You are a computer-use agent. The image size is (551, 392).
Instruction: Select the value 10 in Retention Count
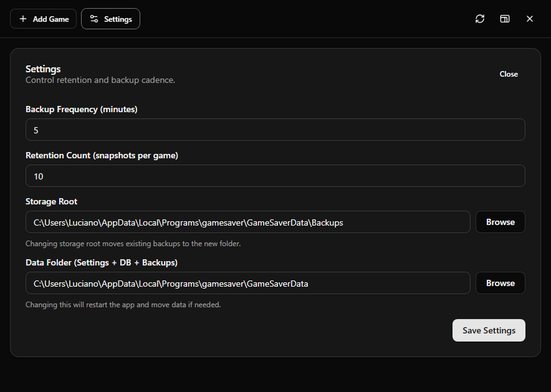[39, 176]
